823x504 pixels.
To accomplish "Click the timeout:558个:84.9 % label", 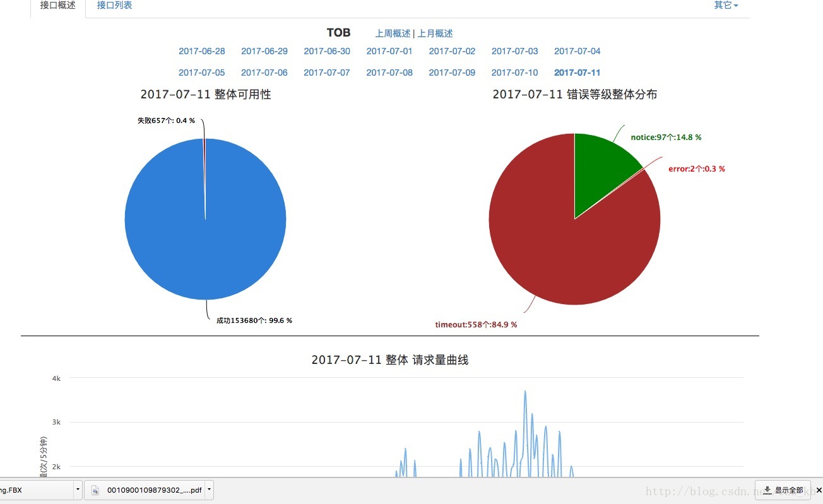I will [476, 324].
